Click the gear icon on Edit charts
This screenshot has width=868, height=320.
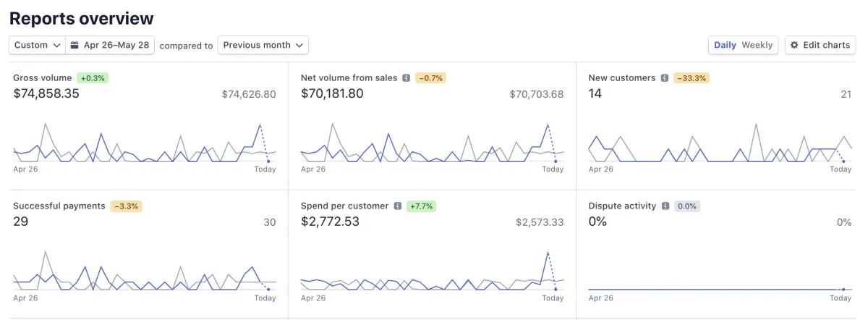[794, 45]
